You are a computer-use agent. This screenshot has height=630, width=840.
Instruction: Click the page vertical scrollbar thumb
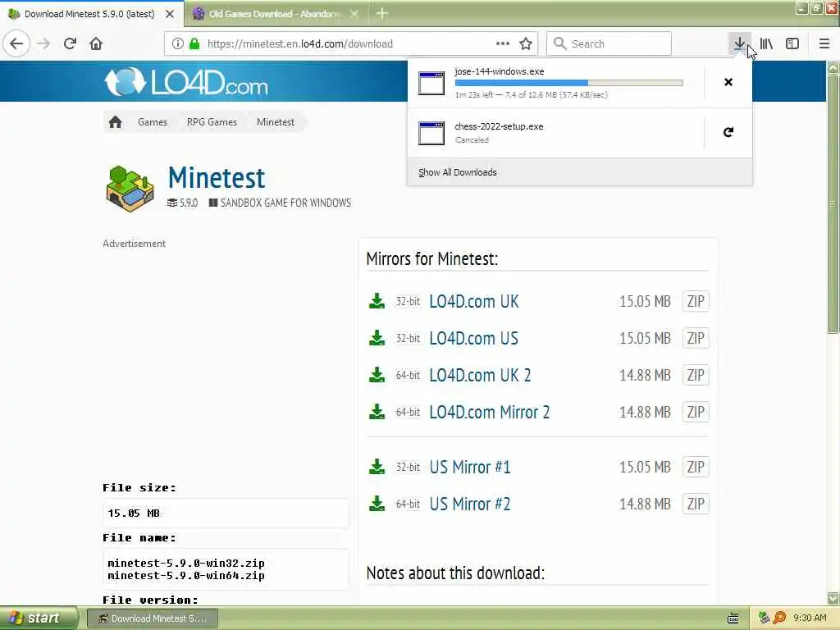(833, 203)
